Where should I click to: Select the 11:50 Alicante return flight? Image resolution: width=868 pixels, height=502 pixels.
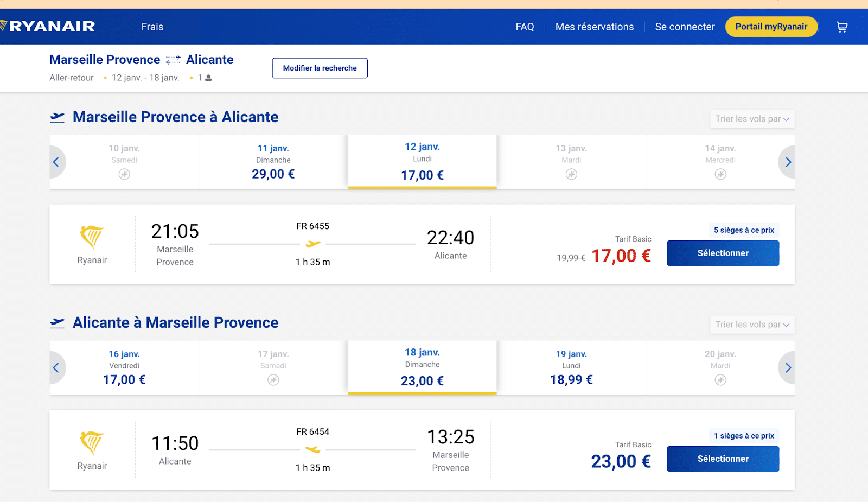(723, 459)
